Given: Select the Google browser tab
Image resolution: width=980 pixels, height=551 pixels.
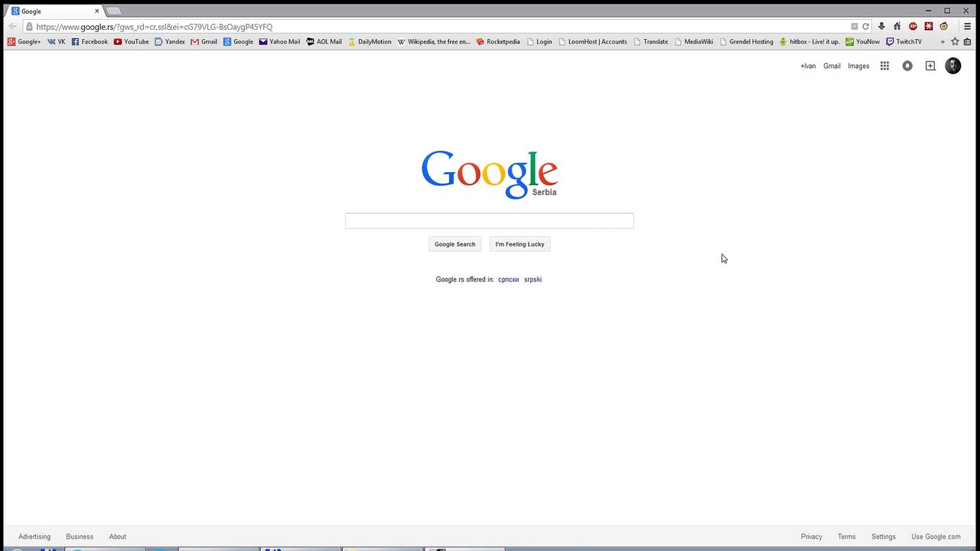Looking at the screenshot, I should coord(54,11).
